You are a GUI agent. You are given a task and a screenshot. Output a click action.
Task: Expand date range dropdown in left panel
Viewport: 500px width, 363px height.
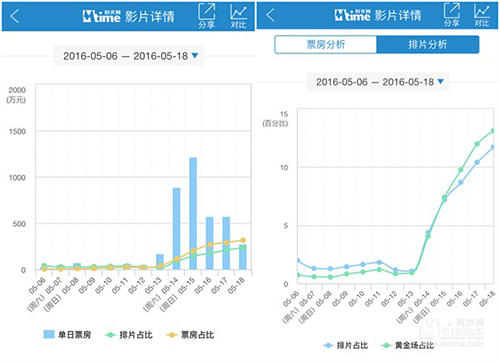129,56
